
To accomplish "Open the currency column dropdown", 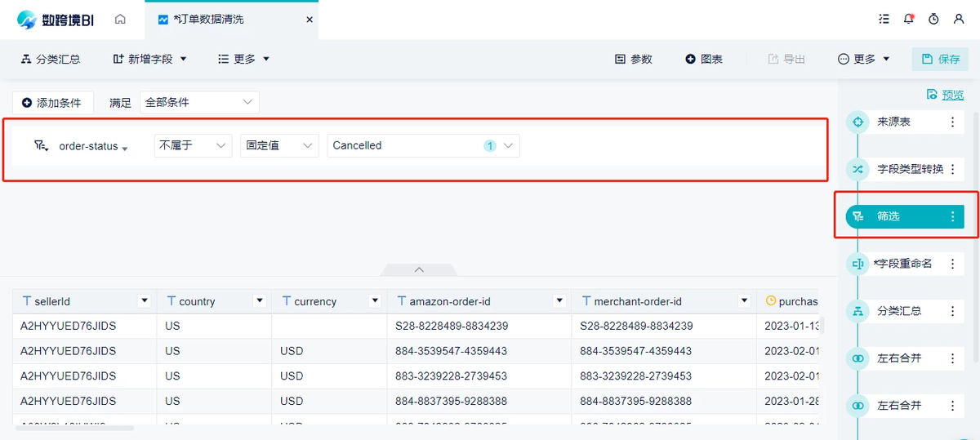I will point(375,300).
